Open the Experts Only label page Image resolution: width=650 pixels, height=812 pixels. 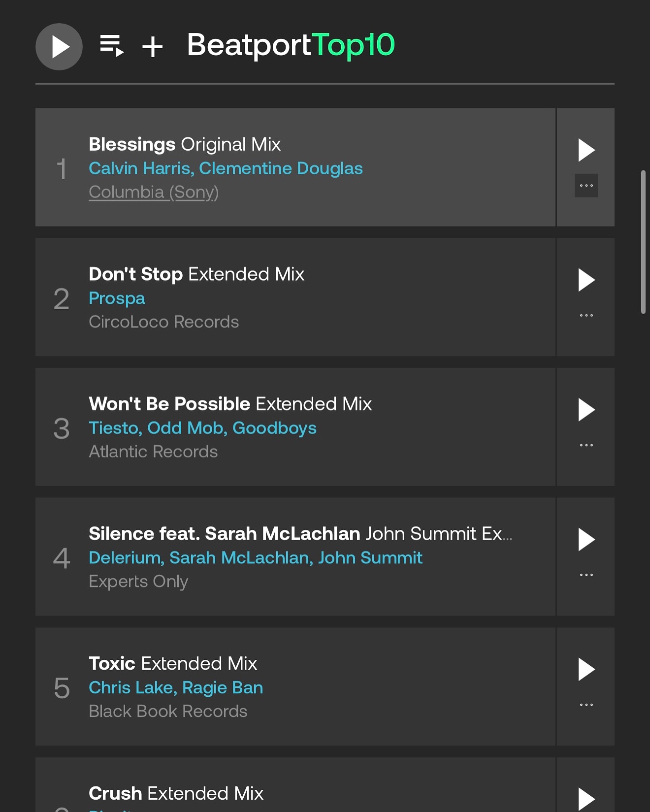click(x=138, y=582)
